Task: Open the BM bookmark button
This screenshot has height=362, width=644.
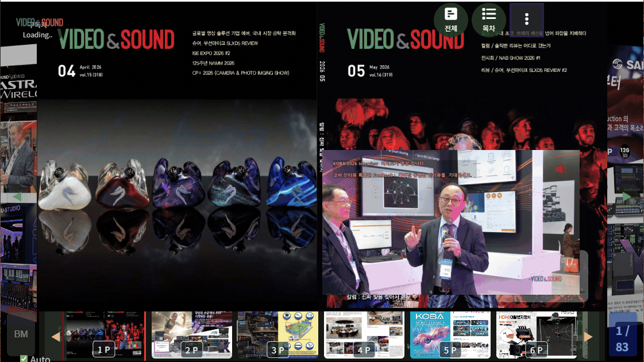Action: click(21, 334)
